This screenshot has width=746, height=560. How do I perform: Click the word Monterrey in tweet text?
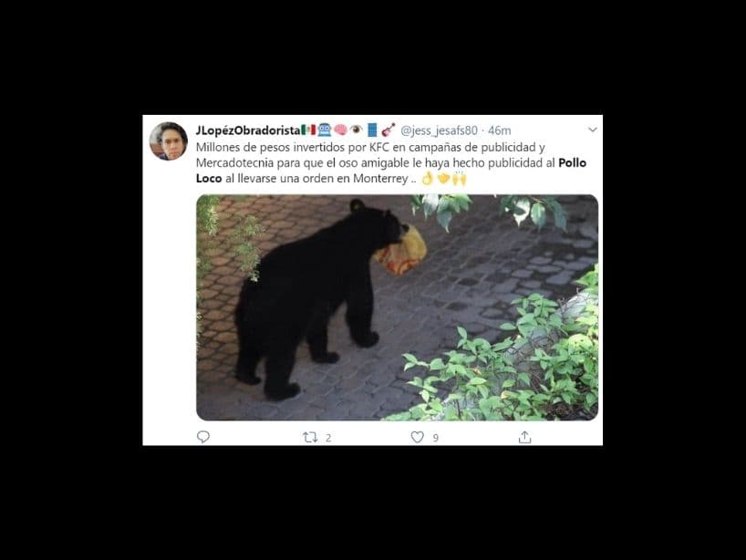coord(380,179)
